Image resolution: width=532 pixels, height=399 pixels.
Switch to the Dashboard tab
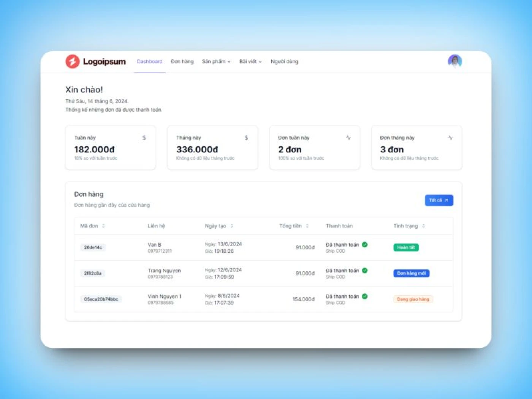149,62
